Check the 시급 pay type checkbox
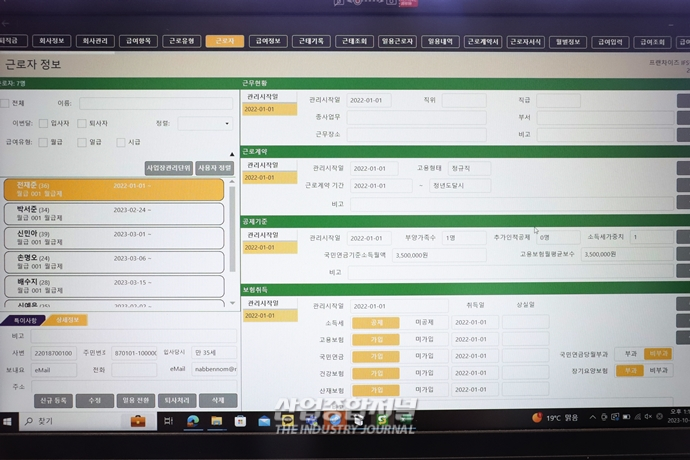 pyautogui.click(x=120, y=142)
